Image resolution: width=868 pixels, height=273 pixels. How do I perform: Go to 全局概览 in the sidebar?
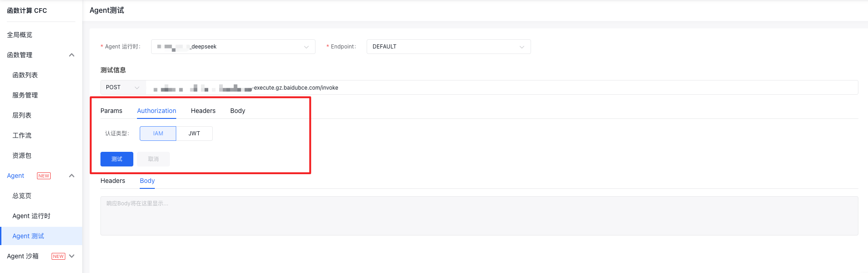click(x=20, y=35)
